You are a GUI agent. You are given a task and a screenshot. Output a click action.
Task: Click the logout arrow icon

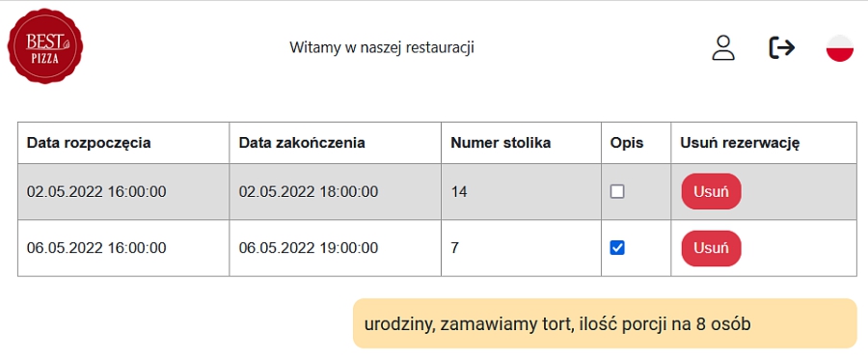click(782, 47)
